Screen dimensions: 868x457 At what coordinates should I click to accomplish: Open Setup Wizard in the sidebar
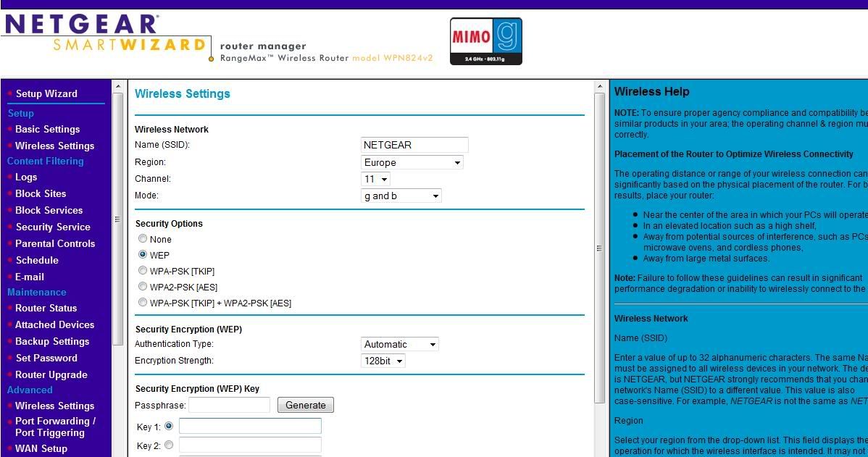click(46, 93)
